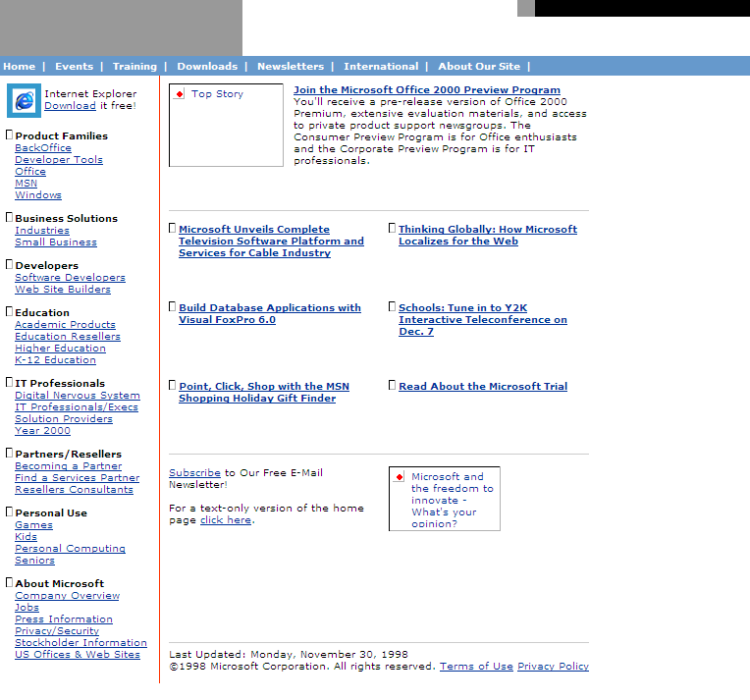Open Press Information link
Image resolution: width=750 pixels, height=700 pixels.
[64, 619]
